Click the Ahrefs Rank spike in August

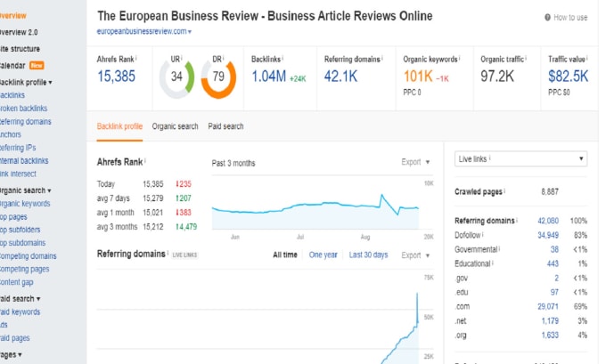(x=381, y=195)
